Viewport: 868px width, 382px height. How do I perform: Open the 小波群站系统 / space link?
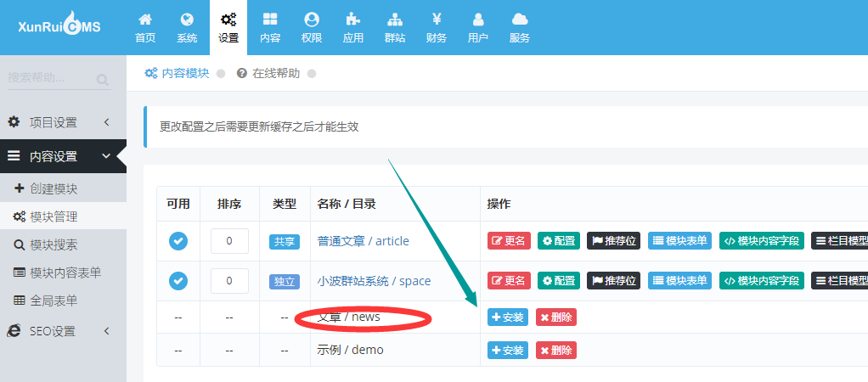[374, 281]
